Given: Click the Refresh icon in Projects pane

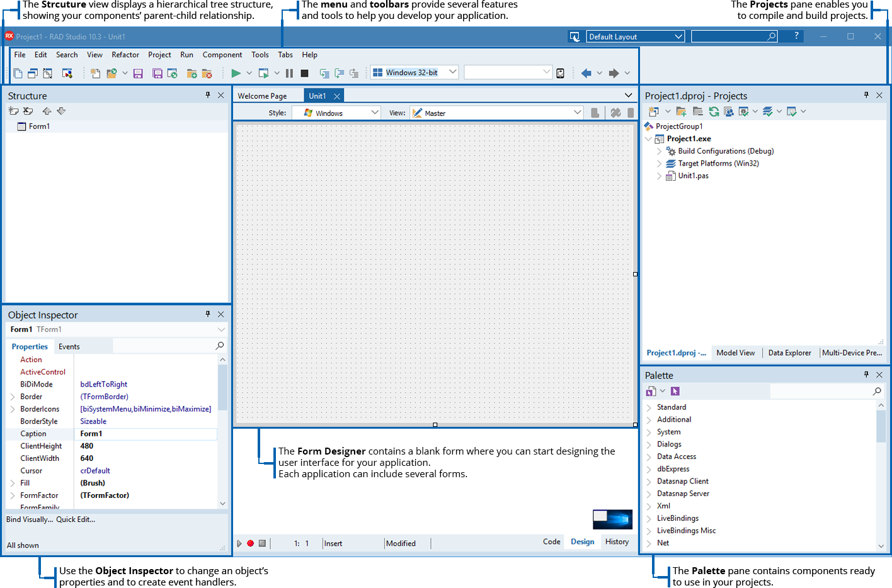Looking at the screenshot, I should (x=714, y=111).
